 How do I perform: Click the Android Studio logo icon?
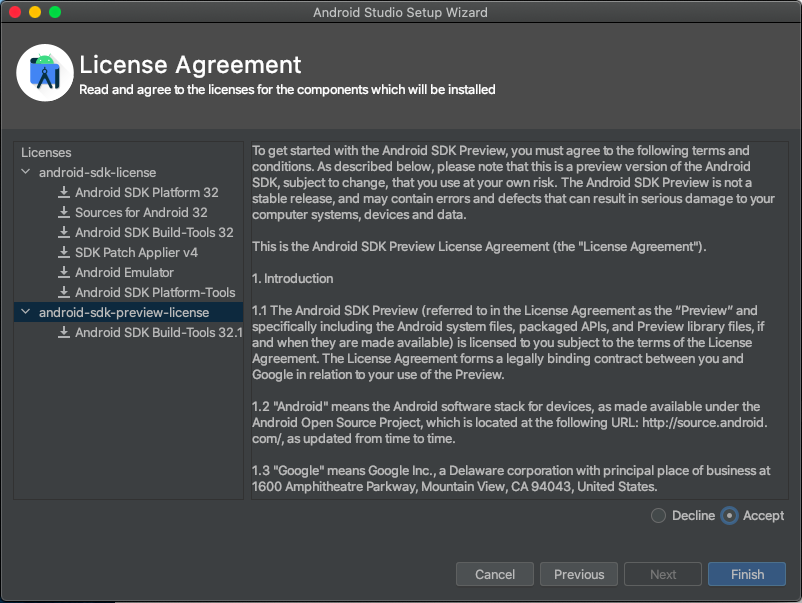(x=45, y=73)
